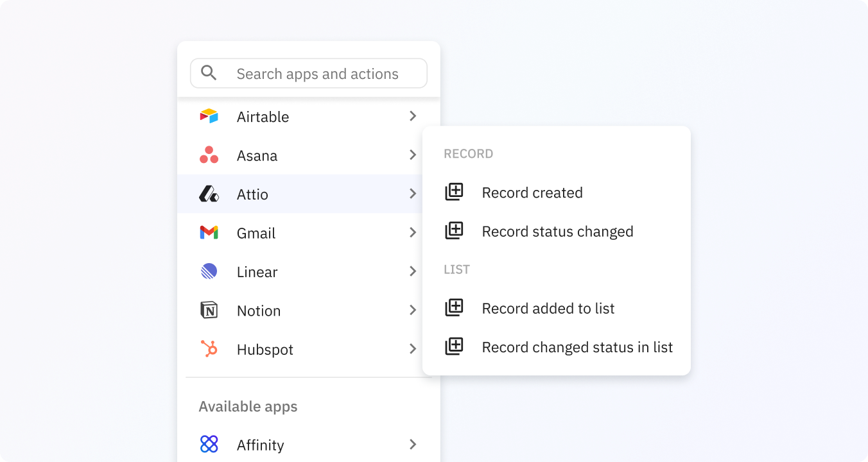868x462 pixels.
Task: Click the icon beside Record added to list
Action: click(x=455, y=308)
